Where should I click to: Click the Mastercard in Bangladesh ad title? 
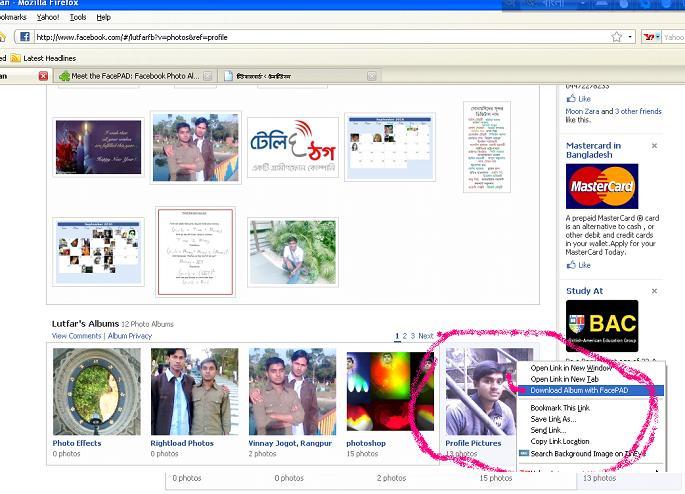[593, 150]
